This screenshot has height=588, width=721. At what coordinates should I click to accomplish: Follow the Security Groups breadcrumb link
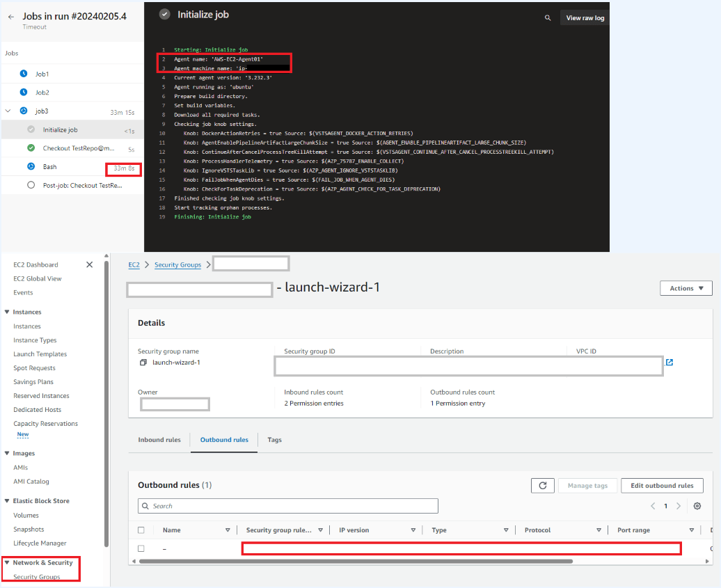click(177, 265)
